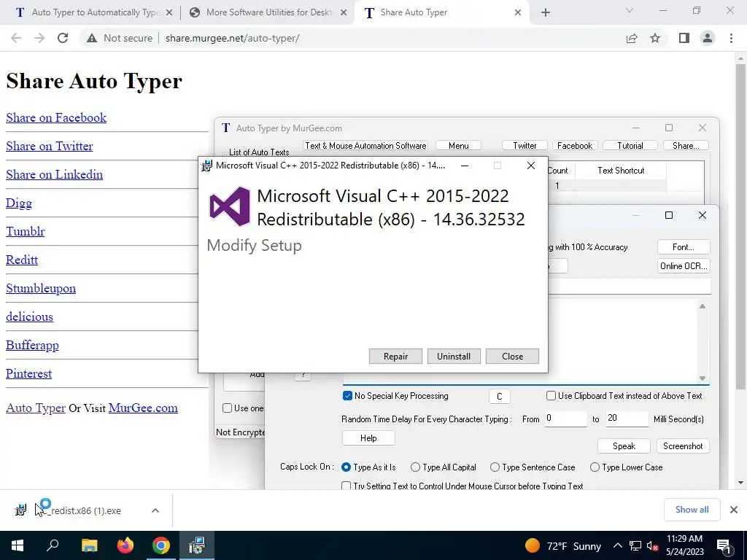The image size is (747, 560).
Task: Open the delicious link
Action: (x=29, y=316)
